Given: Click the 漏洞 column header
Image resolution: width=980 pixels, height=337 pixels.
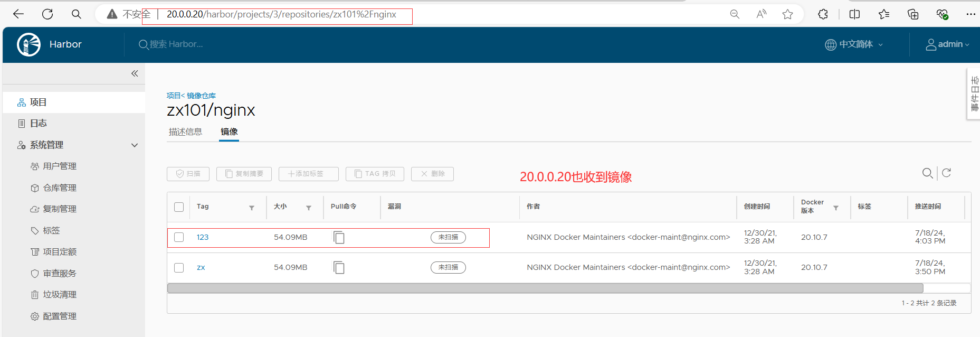Looking at the screenshot, I should pos(394,207).
